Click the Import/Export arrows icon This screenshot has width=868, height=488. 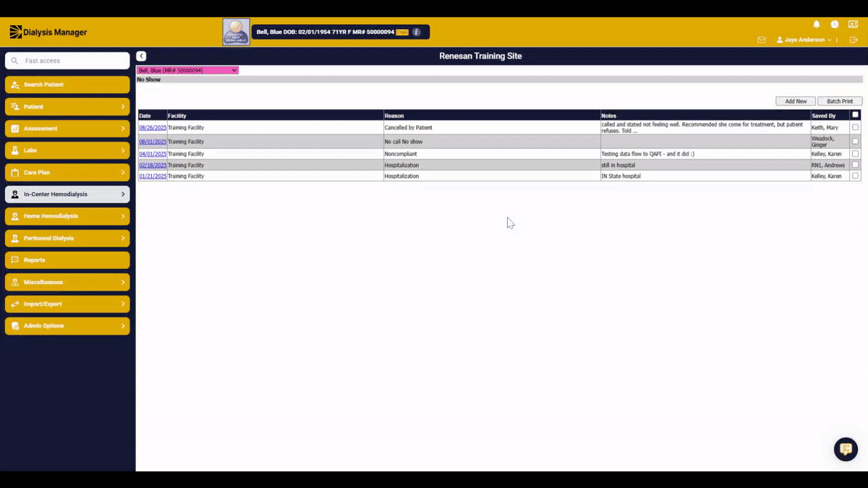click(15, 304)
